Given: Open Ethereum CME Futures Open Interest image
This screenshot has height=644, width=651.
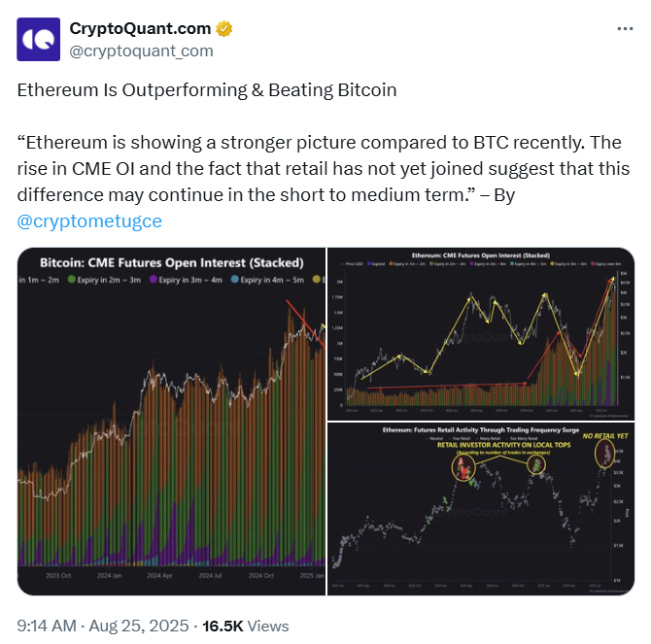Looking at the screenshot, I should [481, 333].
